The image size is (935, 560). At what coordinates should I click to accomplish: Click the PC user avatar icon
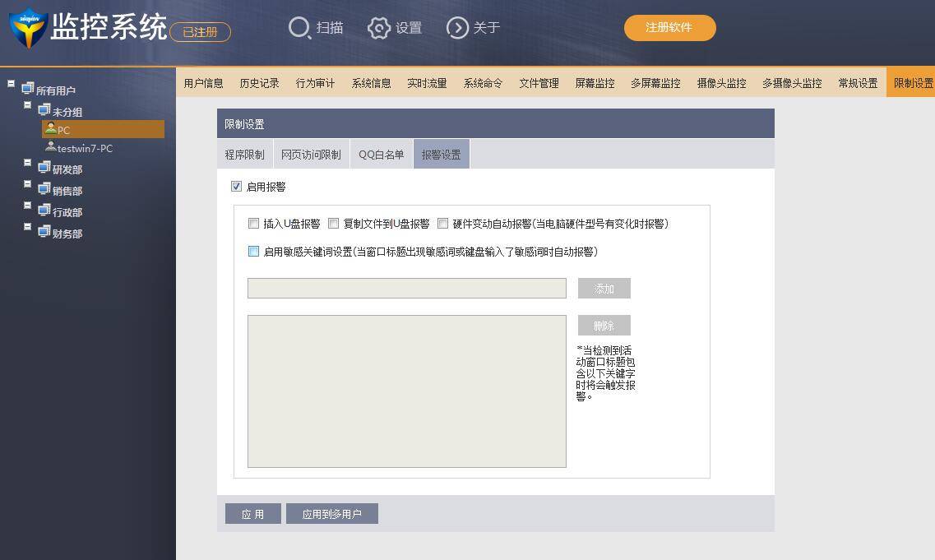pyautogui.click(x=51, y=128)
